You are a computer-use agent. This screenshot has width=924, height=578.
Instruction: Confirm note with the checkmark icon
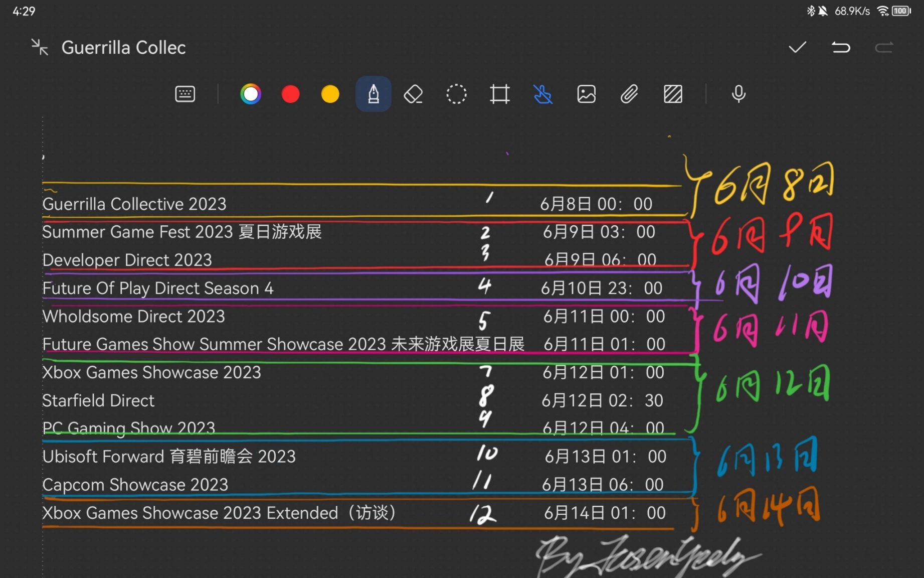797,47
